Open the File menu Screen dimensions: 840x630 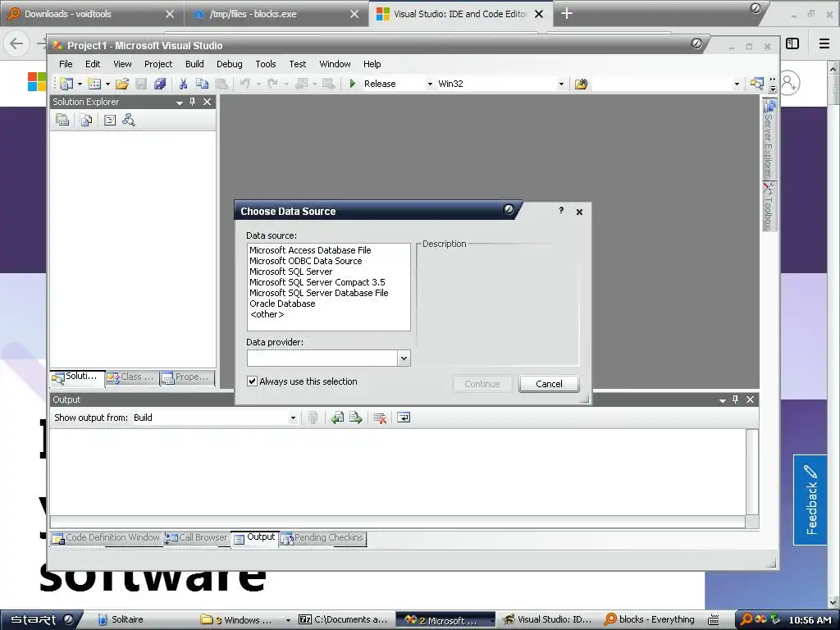pos(66,64)
